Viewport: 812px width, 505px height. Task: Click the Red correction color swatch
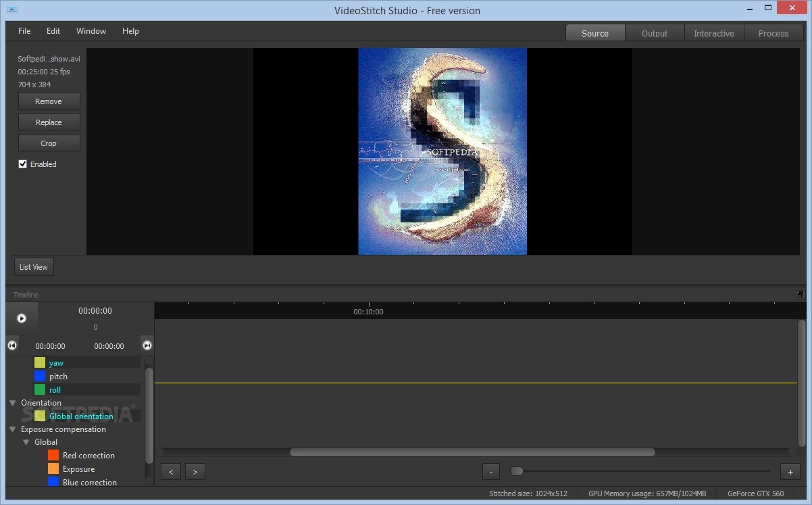click(53, 456)
